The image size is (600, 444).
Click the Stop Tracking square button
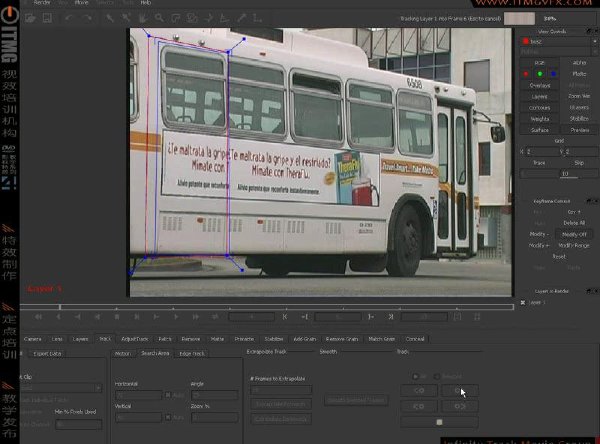tap(439, 422)
